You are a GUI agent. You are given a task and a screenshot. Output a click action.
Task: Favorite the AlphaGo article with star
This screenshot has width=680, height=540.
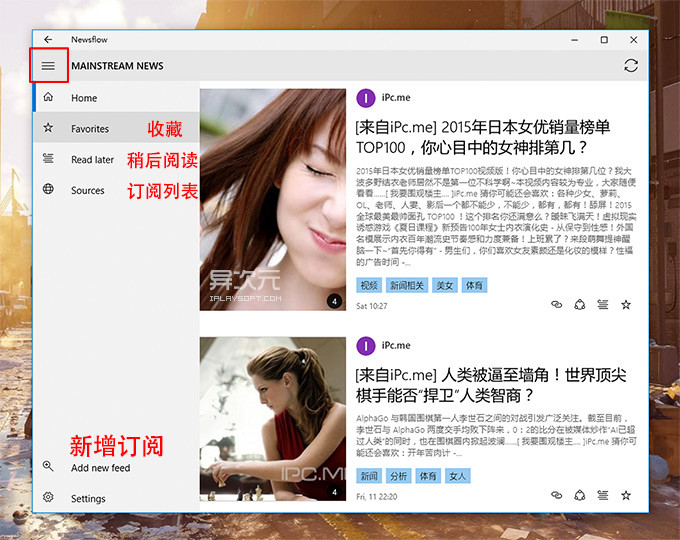[x=626, y=495]
